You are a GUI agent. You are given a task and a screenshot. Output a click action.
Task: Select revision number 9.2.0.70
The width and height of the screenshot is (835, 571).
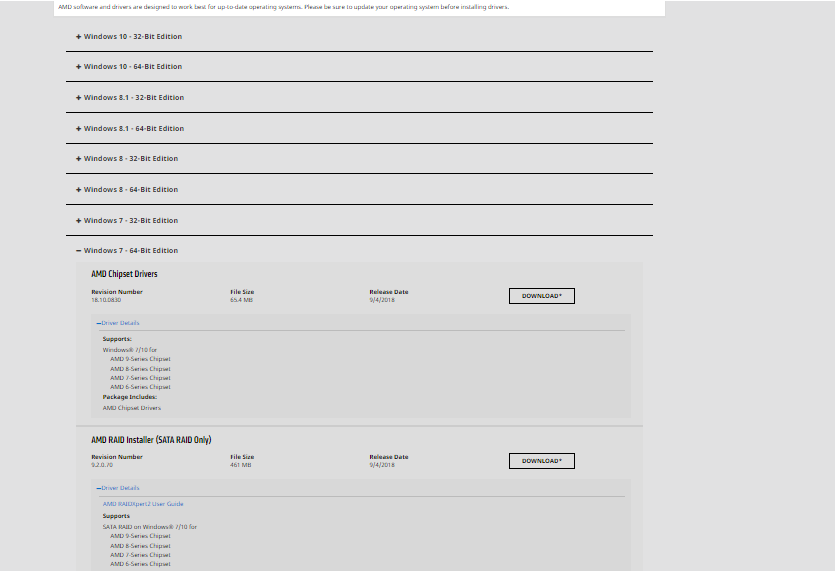pyautogui.click(x=102, y=465)
